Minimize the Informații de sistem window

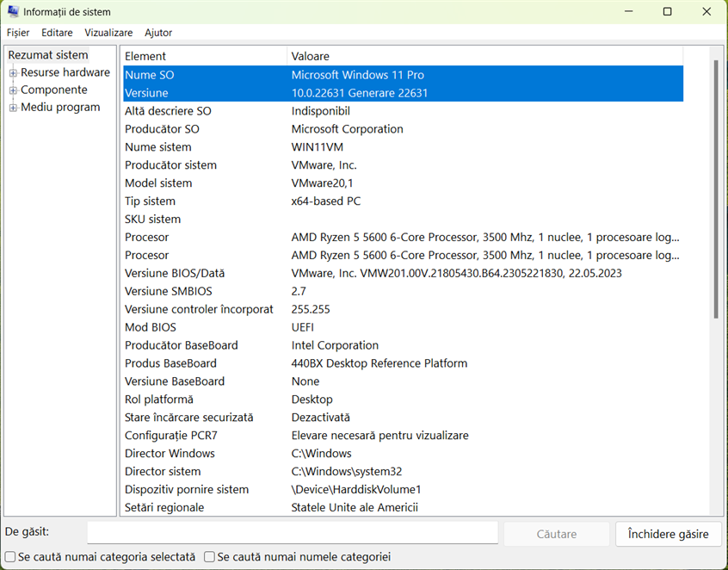point(629,11)
